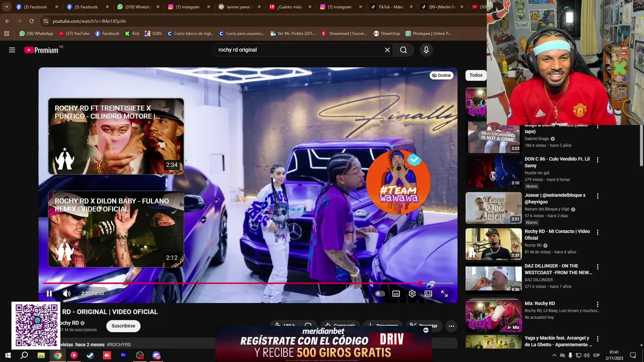This screenshot has width=644, height=362.
Task: Open the Chrome tab search dropdown arrow
Action: coord(7,7)
